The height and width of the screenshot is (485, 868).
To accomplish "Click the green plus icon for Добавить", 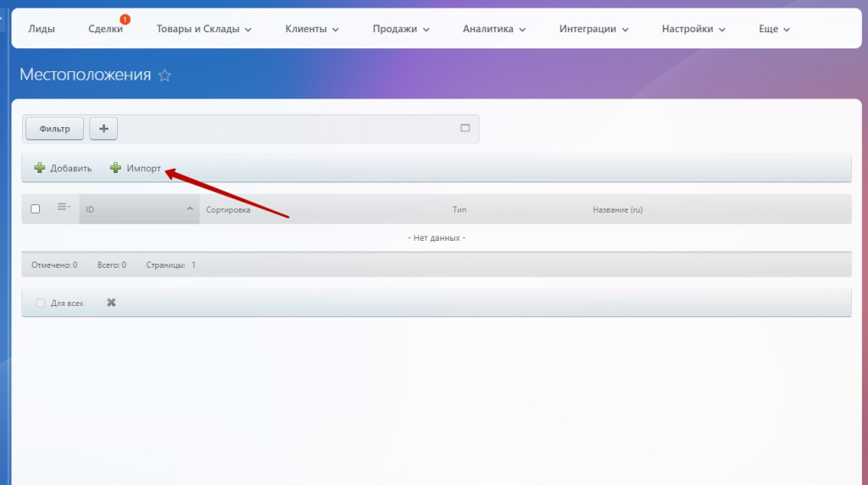I will point(39,168).
